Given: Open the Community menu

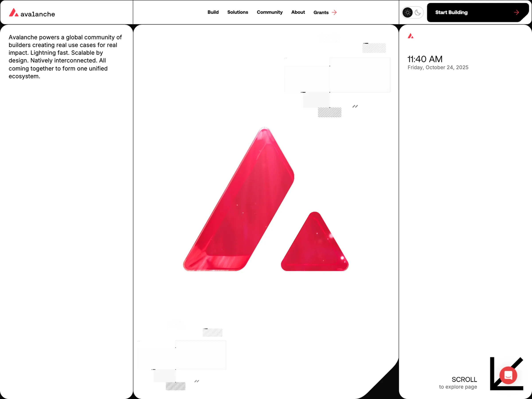Looking at the screenshot, I should [x=270, y=12].
